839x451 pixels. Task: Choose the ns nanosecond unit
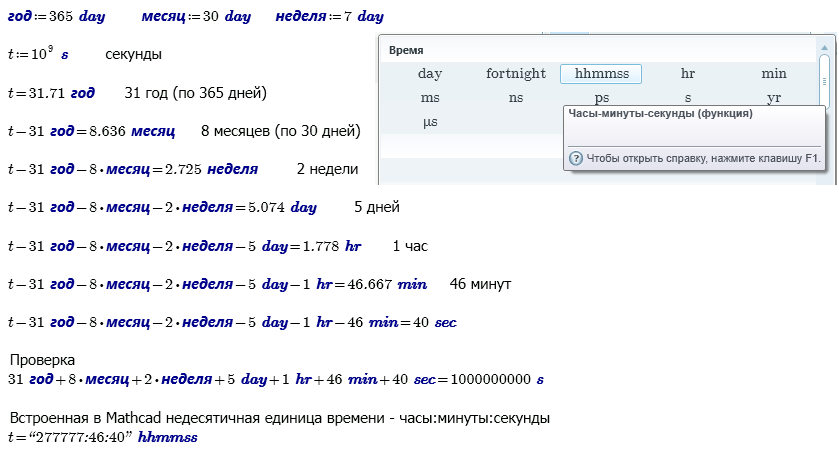click(x=516, y=98)
